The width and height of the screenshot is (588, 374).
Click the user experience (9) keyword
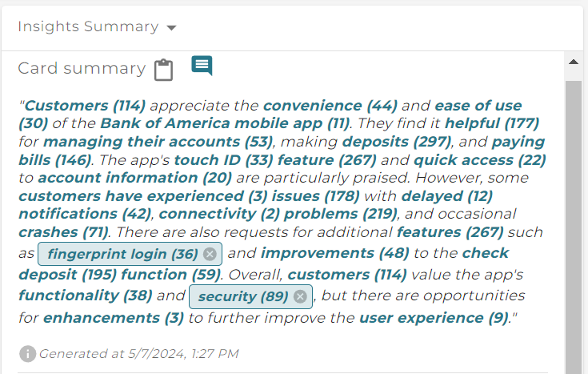pyautogui.click(x=434, y=318)
